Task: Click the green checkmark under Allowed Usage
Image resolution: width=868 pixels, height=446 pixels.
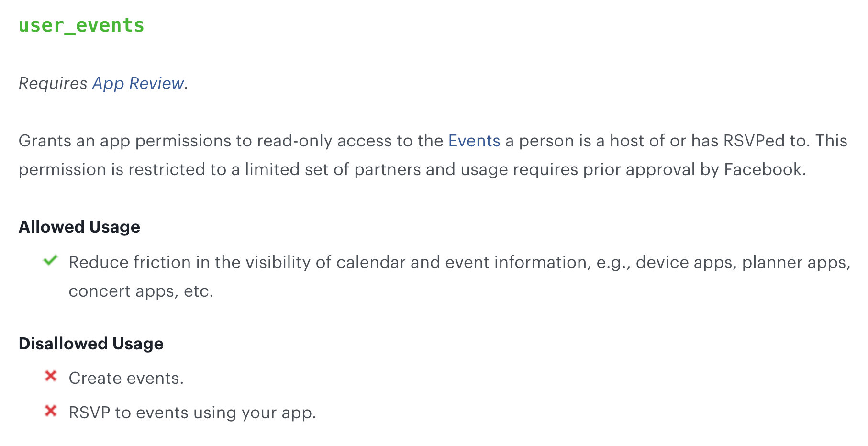Action: coord(50,261)
